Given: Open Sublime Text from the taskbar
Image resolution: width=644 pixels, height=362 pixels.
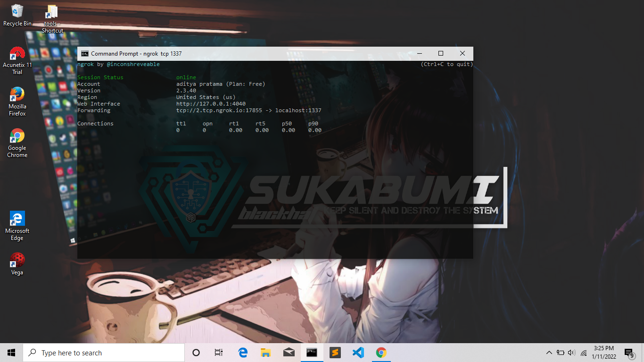Looking at the screenshot, I should point(335,353).
